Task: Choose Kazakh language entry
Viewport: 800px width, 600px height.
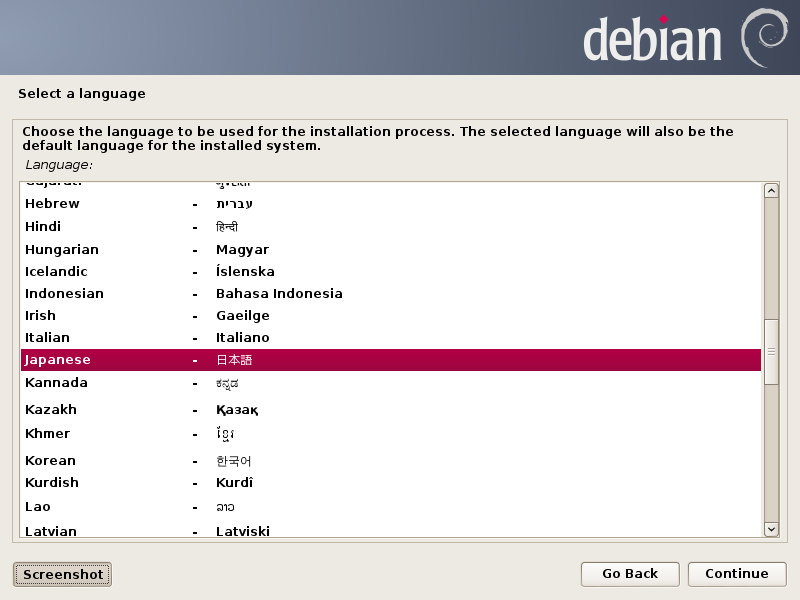Action: click(x=50, y=410)
